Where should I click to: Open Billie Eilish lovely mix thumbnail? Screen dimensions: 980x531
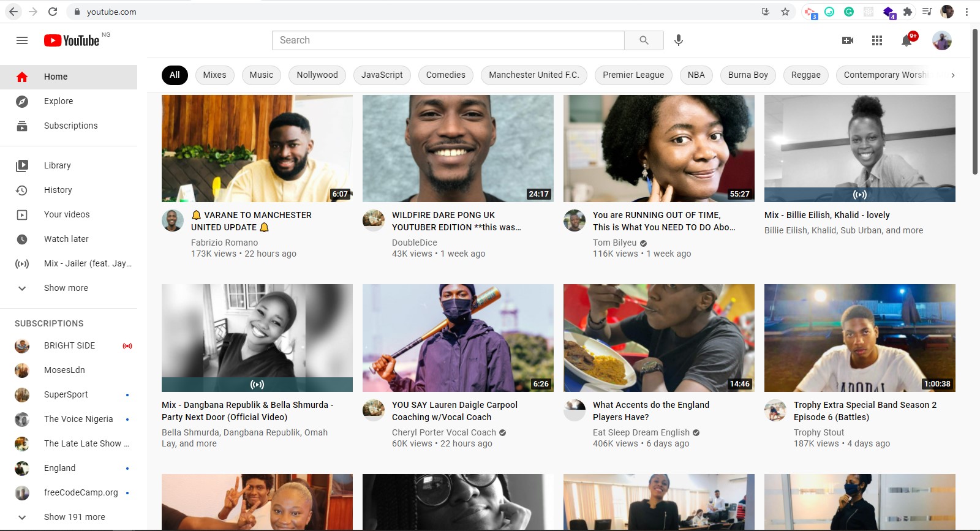[860, 148]
